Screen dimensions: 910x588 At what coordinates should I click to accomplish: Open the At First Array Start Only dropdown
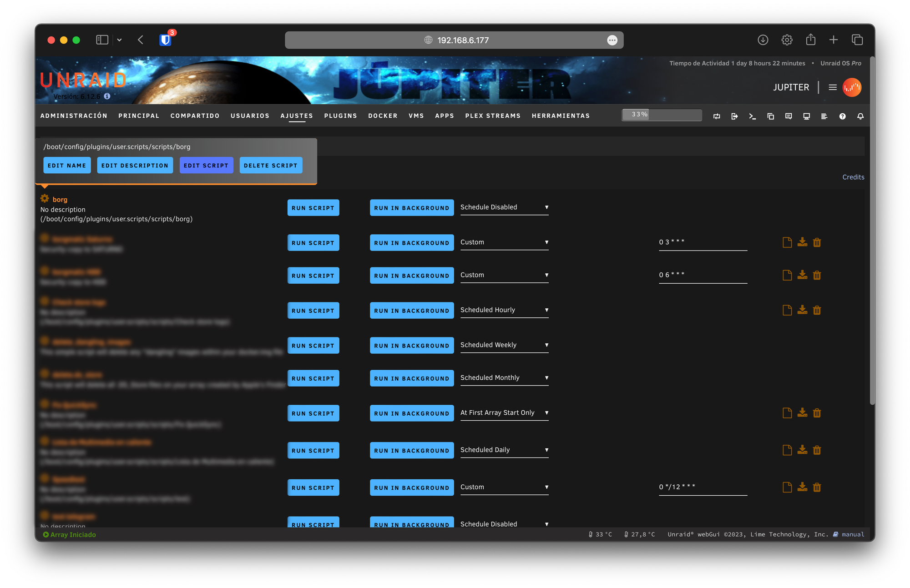point(504,413)
